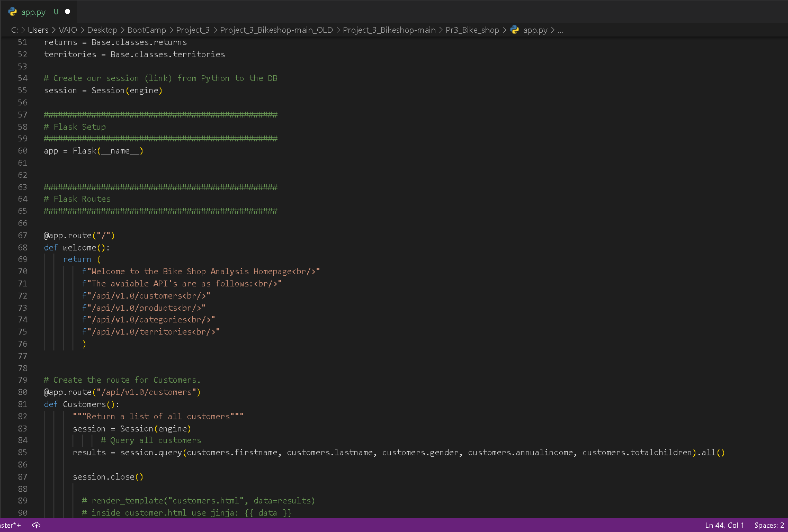Image resolution: width=788 pixels, height=532 pixels.
Task: Click the Python file icon on app.py tab
Action: (x=12, y=12)
